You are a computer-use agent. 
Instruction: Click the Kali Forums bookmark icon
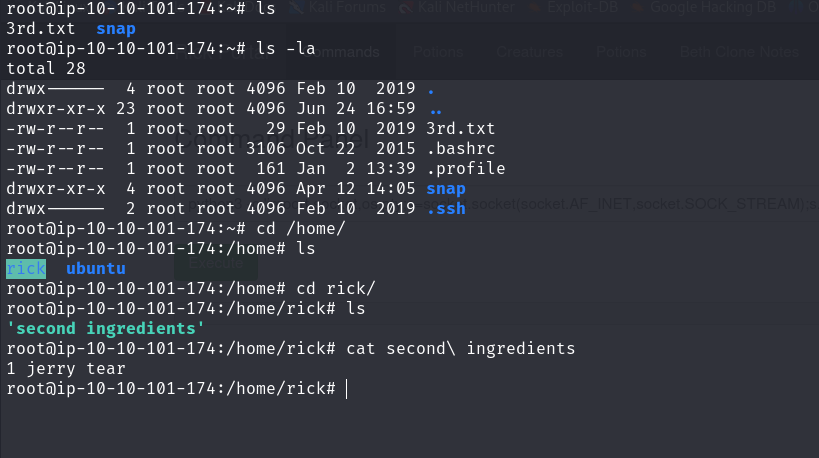tap(297, 7)
